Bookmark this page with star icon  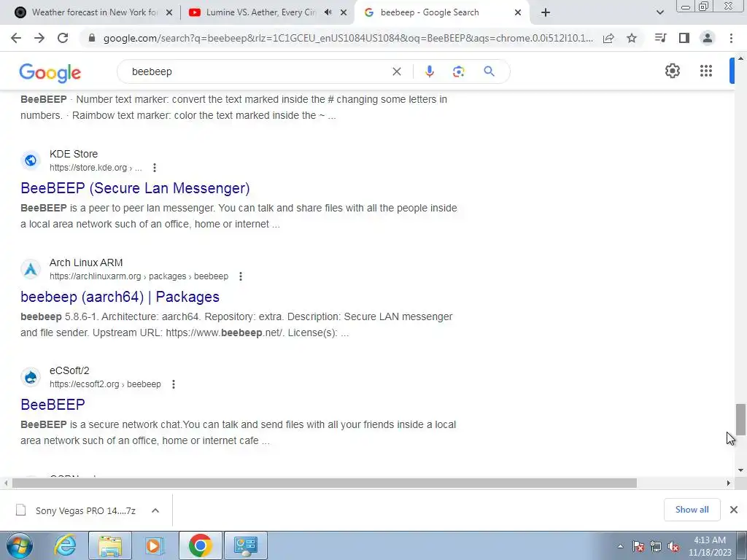pos(632,38)
